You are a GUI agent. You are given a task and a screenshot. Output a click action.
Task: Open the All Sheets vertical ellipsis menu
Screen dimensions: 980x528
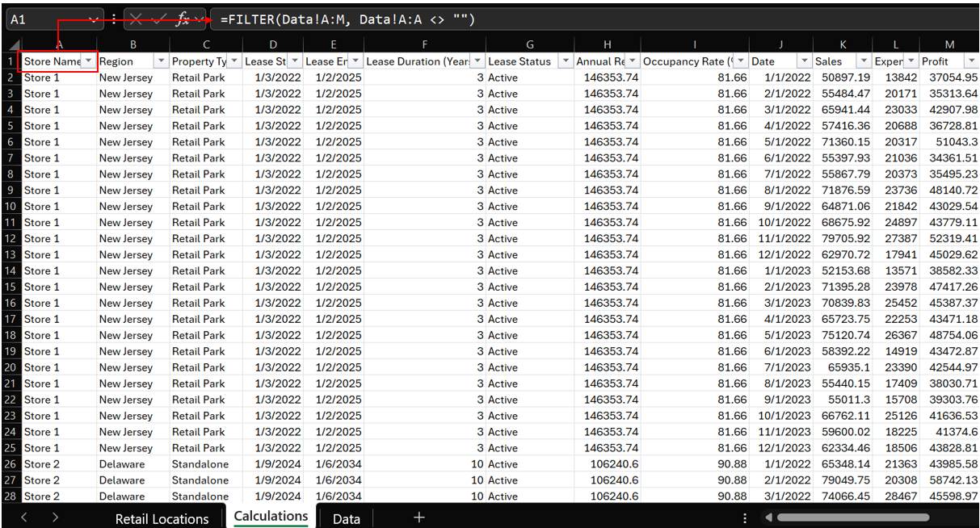coord(744,518)
